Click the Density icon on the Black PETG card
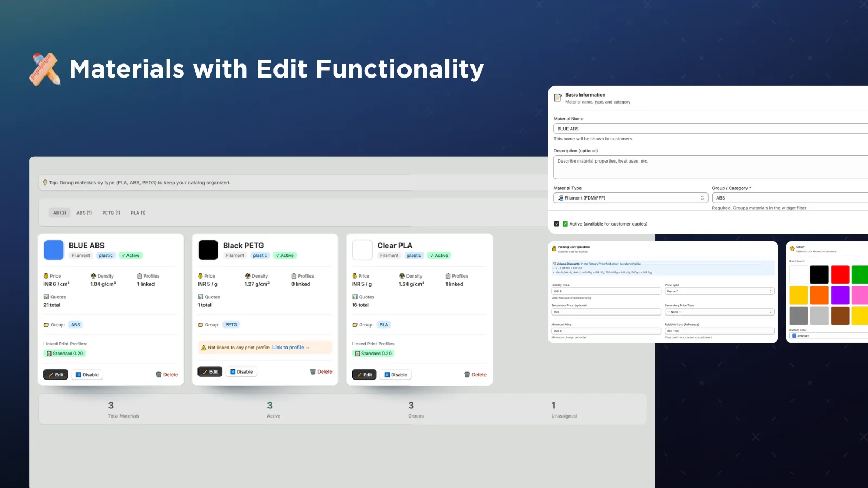The width and height of the screenshot is (868, 488). tap(247, 275)
